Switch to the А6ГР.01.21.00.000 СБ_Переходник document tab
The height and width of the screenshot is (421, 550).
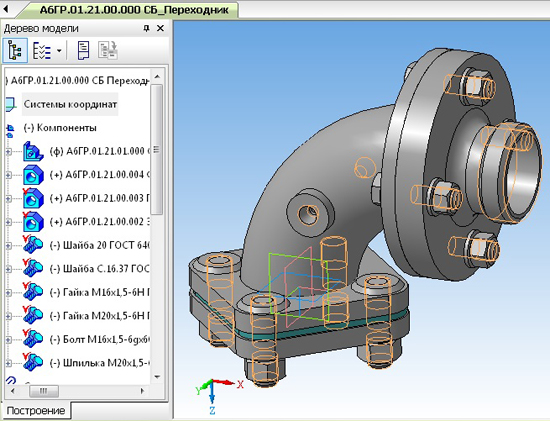point(133,9)
